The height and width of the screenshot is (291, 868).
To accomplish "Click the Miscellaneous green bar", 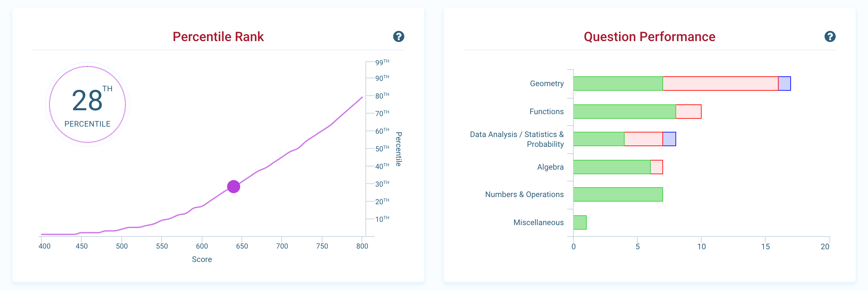I will [x=580, y=222].
